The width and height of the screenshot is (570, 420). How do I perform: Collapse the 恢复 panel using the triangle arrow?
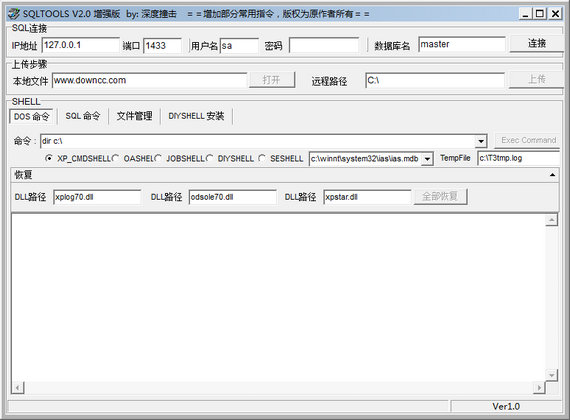coord(552,175)
